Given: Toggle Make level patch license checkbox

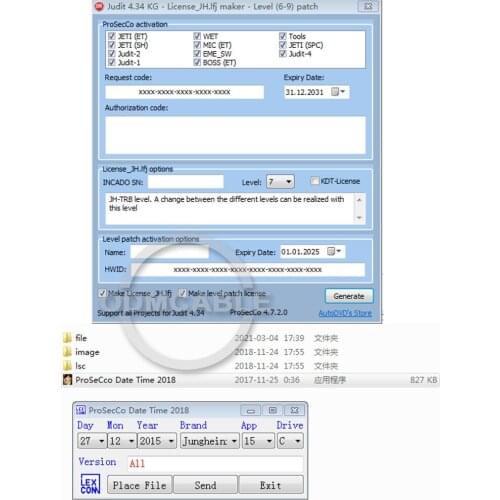Looking at the screenshot, I should [x=182, y=293].
